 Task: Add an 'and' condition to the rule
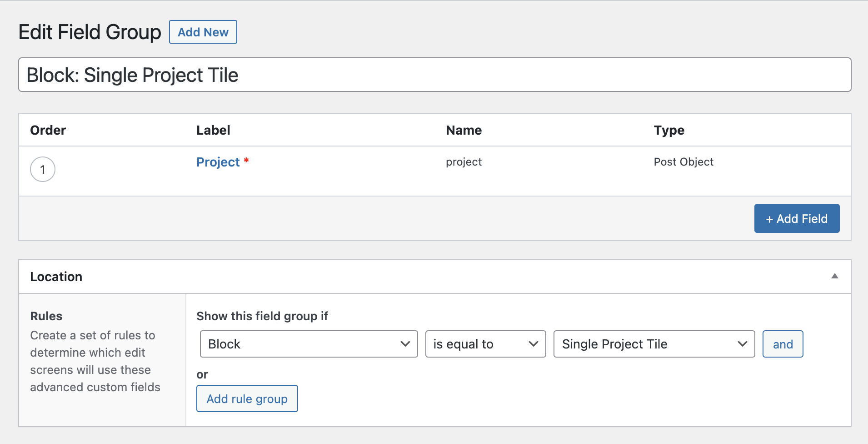click(782, 344)
